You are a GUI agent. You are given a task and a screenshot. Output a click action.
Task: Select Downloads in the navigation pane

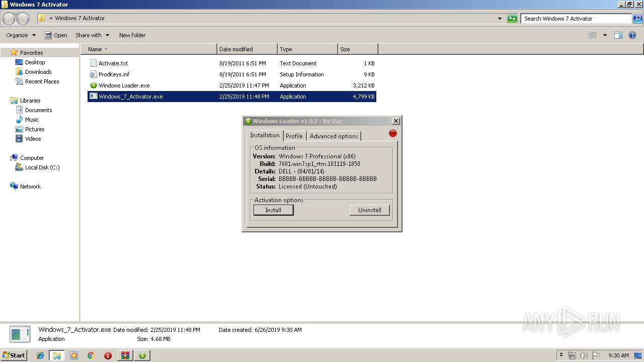(x=38, y=72)
